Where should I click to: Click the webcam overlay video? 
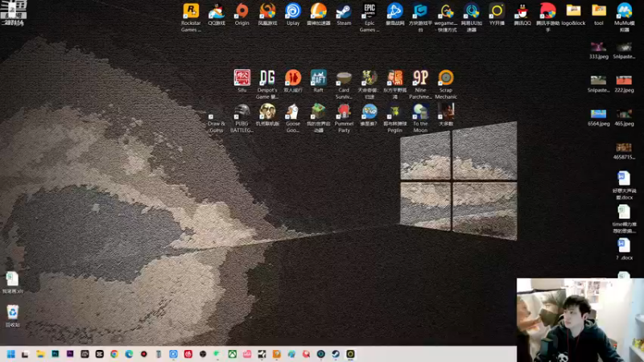point(580,320)
